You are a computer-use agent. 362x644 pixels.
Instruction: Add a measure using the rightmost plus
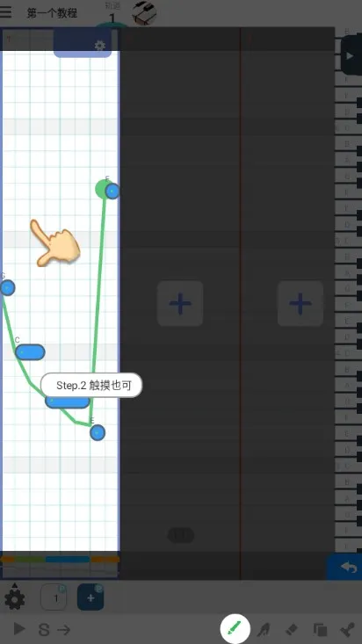[x=300, y=303]
